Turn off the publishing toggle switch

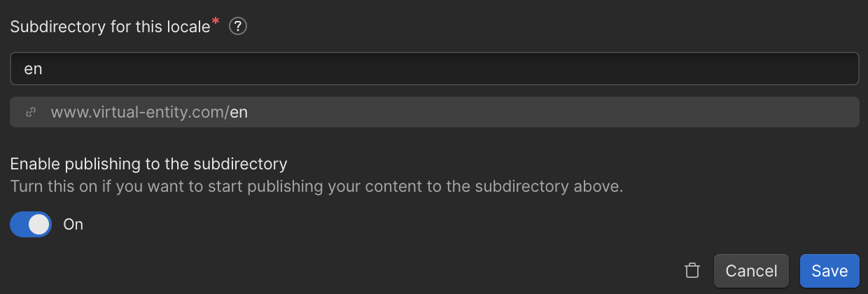(x=31, y=224)
